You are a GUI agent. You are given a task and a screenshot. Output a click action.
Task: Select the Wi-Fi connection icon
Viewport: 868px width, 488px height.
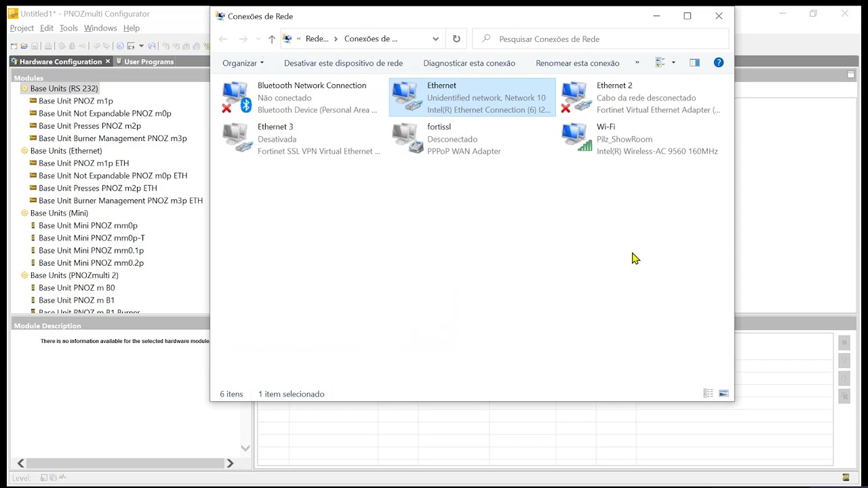click(x=576, y=138)
